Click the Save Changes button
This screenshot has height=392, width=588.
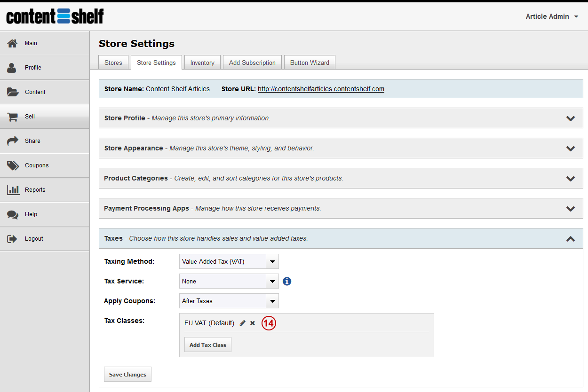pyautogui.click(x=127, y=374)
